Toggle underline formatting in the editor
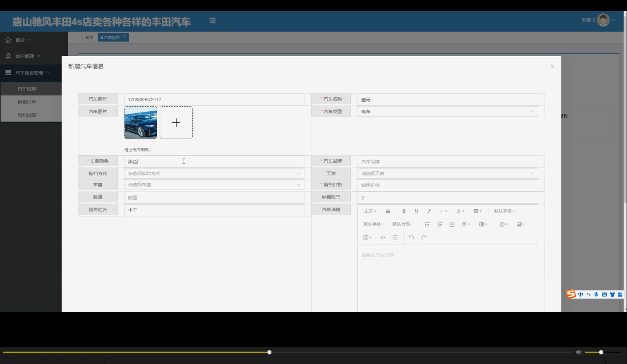This screenshot has height=364, width=627. 416,211
